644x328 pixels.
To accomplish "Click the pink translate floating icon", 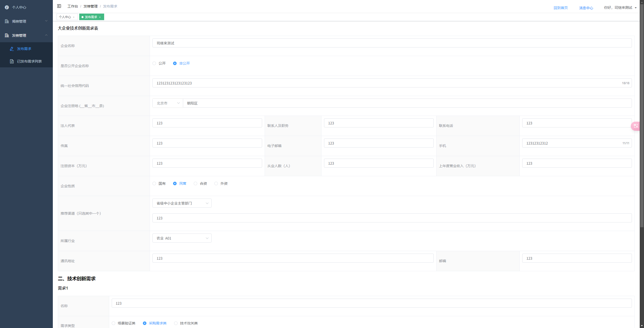I will [x=636, y=126].
